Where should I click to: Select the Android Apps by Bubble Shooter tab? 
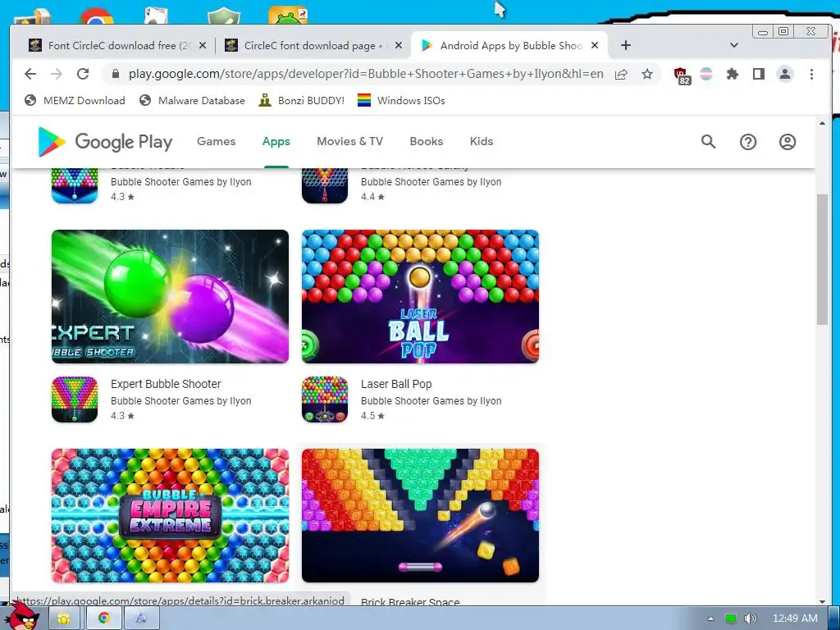tap(509, 46)
